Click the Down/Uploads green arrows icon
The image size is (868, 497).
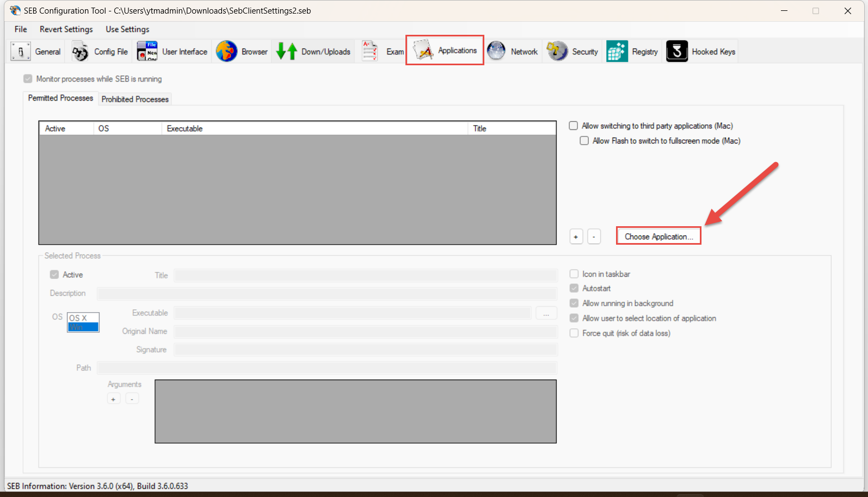(286, 52)
